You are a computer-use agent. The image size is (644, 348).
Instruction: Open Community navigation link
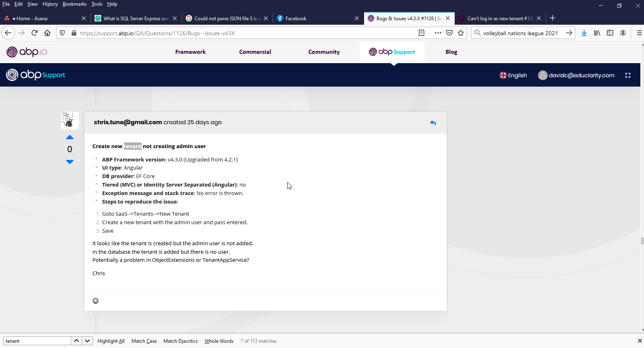(324, 52)
